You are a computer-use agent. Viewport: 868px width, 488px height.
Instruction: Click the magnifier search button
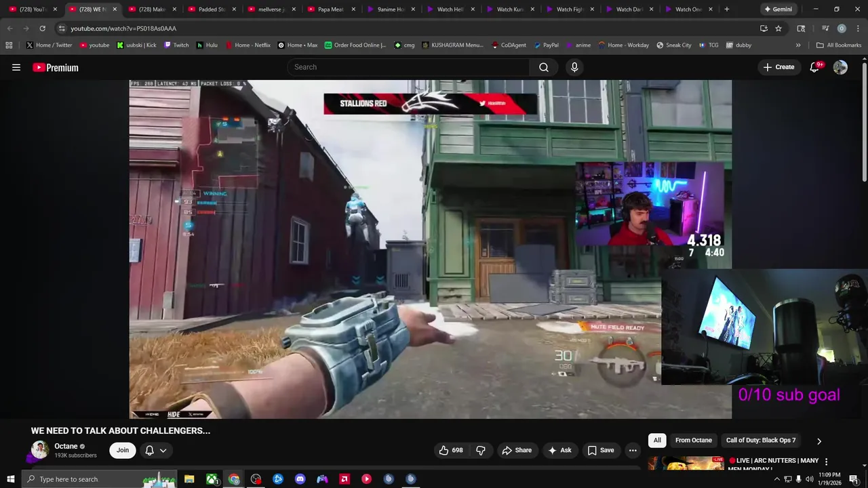coord(544,67)
